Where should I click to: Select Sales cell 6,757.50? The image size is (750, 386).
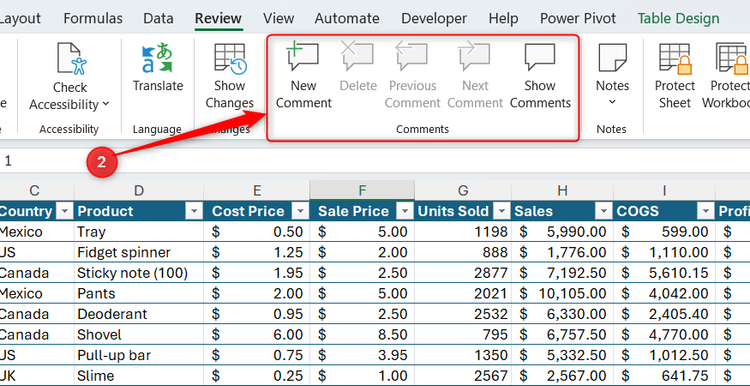562,334
